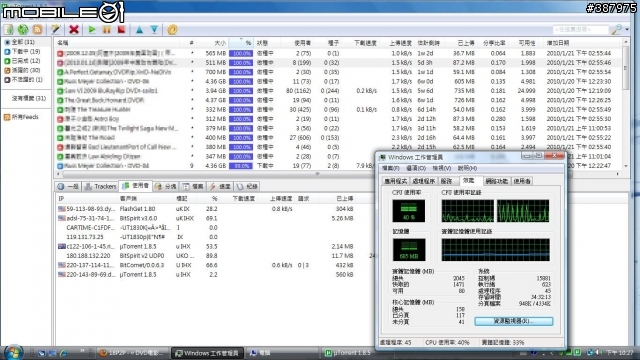Switch to Task Manager 服務 tab
Image resolution: width=640 pixels, height=360 pixels.
(x=447, y=181)
